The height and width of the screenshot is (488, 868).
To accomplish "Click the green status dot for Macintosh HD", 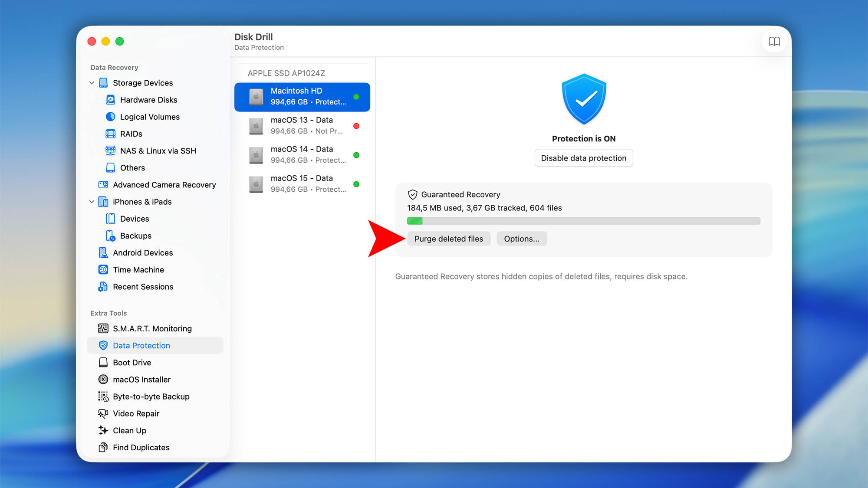I will tap(356, 97).
